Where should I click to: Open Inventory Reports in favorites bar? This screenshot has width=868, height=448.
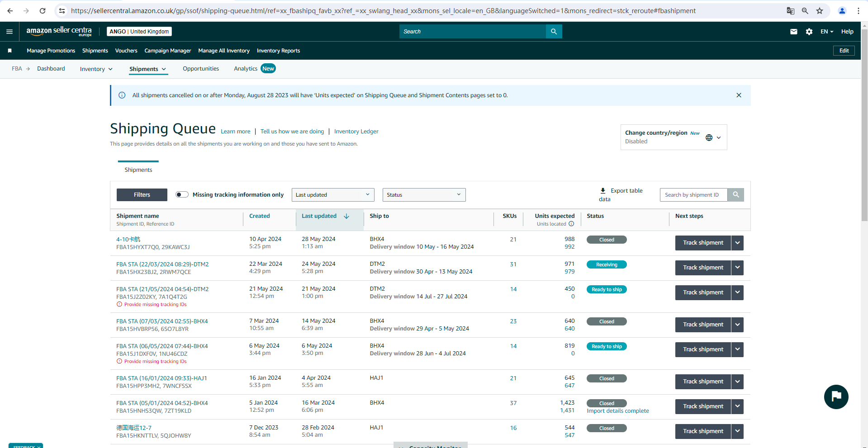click(x=278, y=51)
